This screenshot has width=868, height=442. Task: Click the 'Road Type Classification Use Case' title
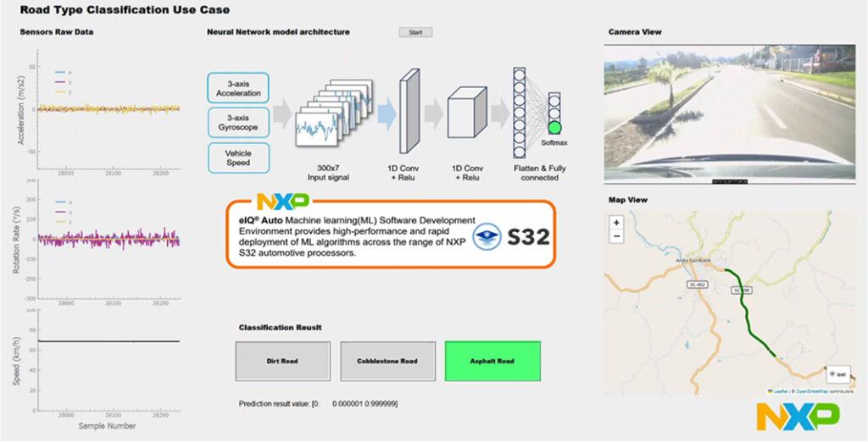(x=125, y=10)
